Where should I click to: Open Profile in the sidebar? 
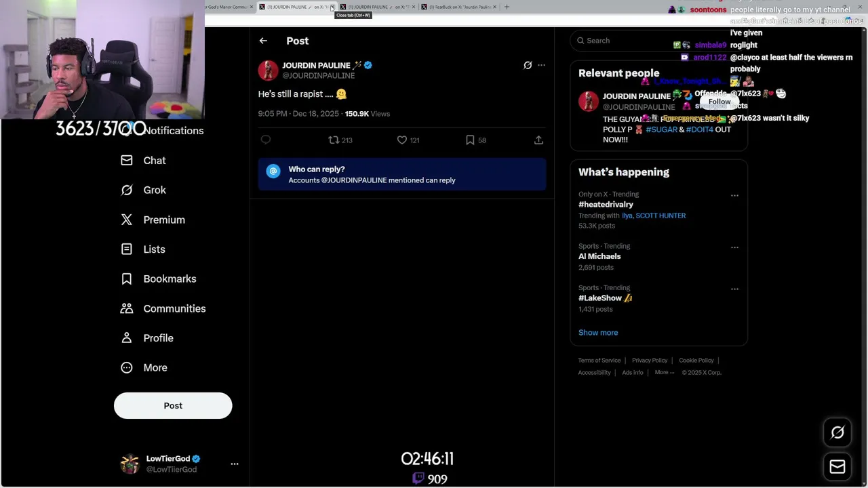tap(146, 338)
